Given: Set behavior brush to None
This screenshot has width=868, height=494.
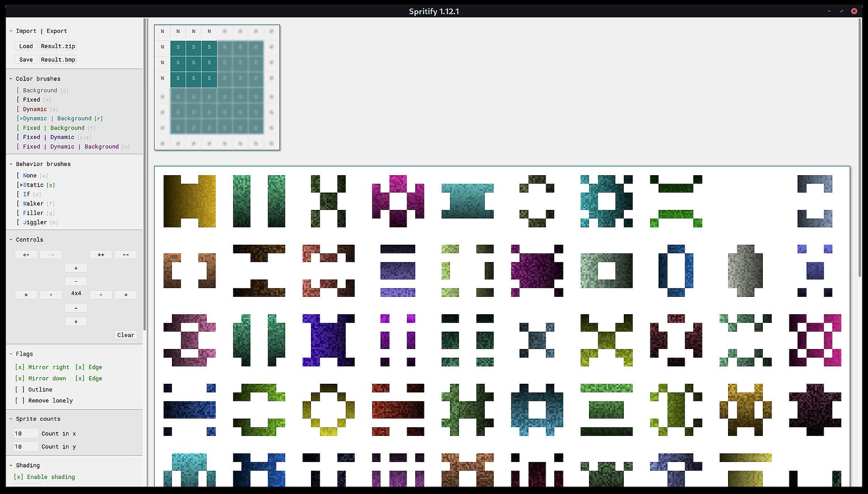Looking at the screenshot, I should pyautogui.click(x=32, y=176).
